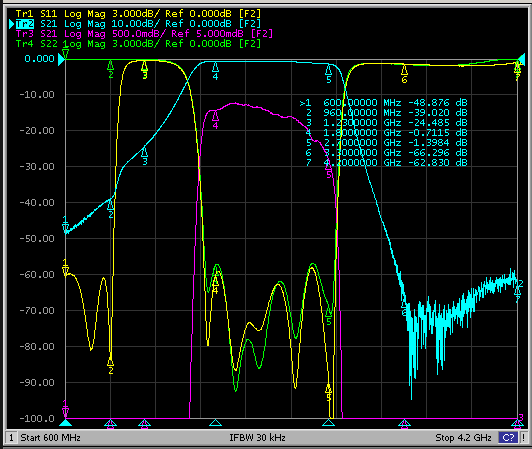Click magenta marker 4 on Tr3 trace
Image resolution: width=532 pixels, height=449 pixels.
[x=215, y=120]
